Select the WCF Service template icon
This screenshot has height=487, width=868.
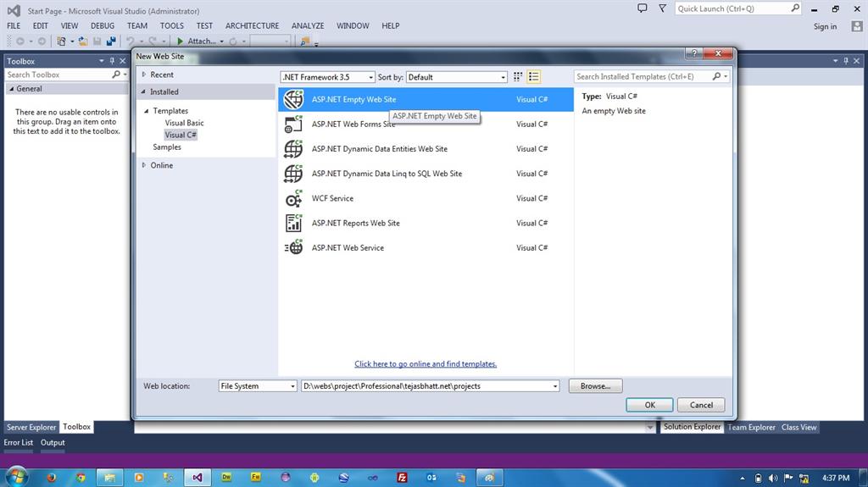[293, 199]
